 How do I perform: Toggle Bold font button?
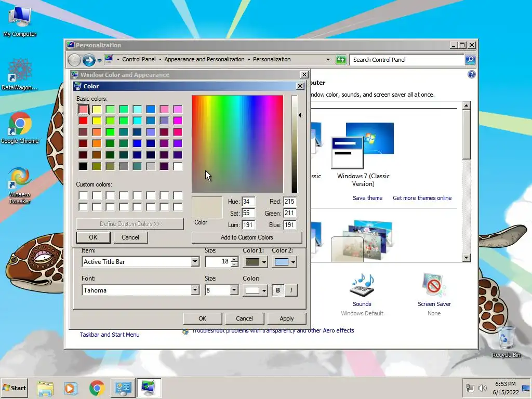278,290
